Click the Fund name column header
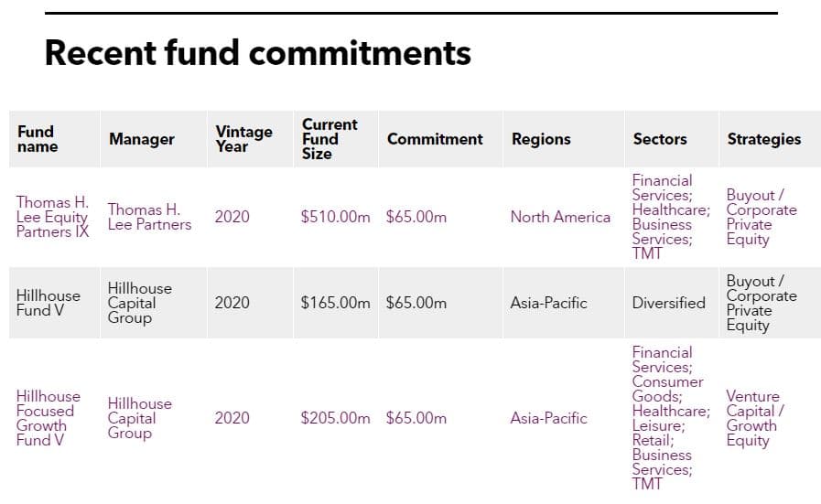The image size is (821, 504). [38, 139]
